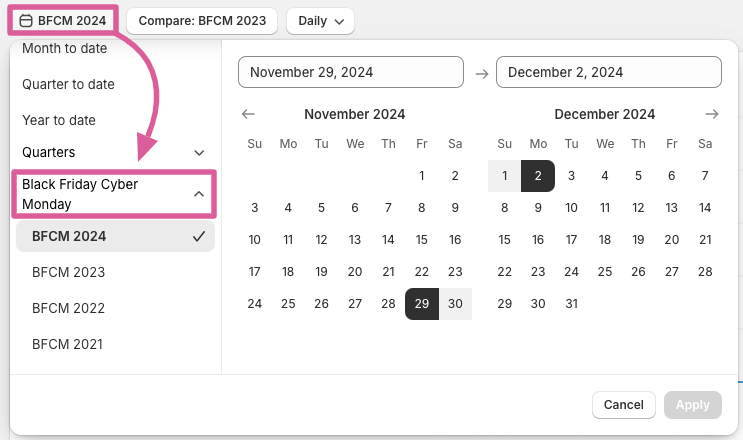Select Year to date range
This screenshot has width=743, height=440.
(x=59, y=120)
